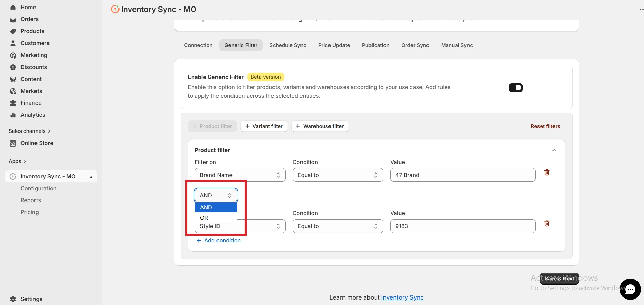Click the Analytics bar chart icon

click(13, 115)
